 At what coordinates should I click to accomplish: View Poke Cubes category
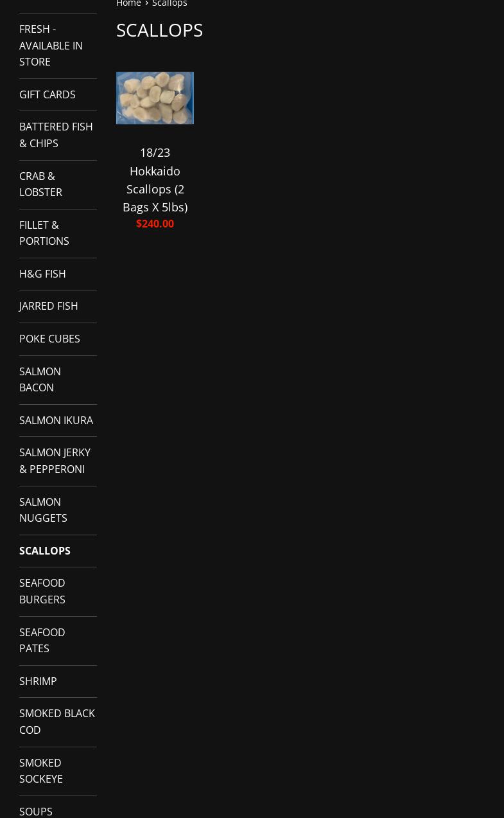pyautogui.click(x=49, y=339)
